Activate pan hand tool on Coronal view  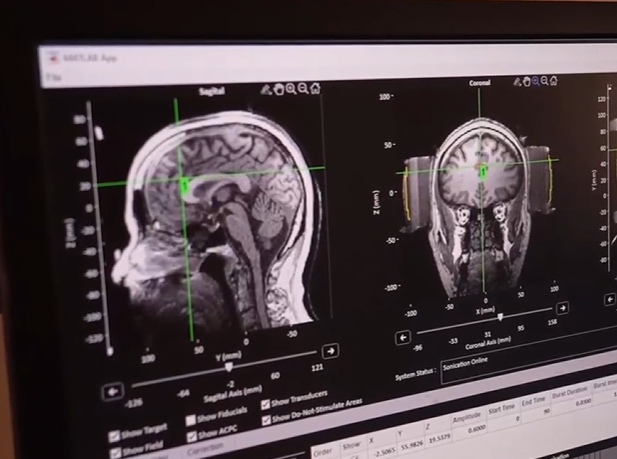(526, 82)
